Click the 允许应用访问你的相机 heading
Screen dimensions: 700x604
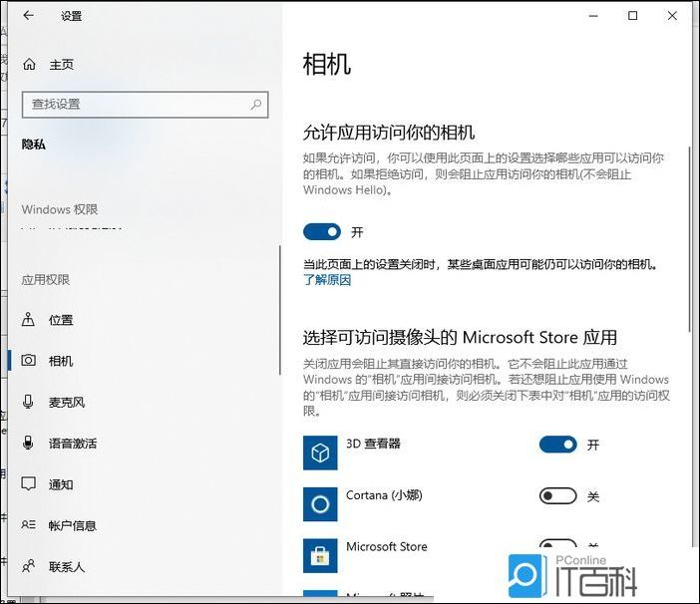pos(389,133)
